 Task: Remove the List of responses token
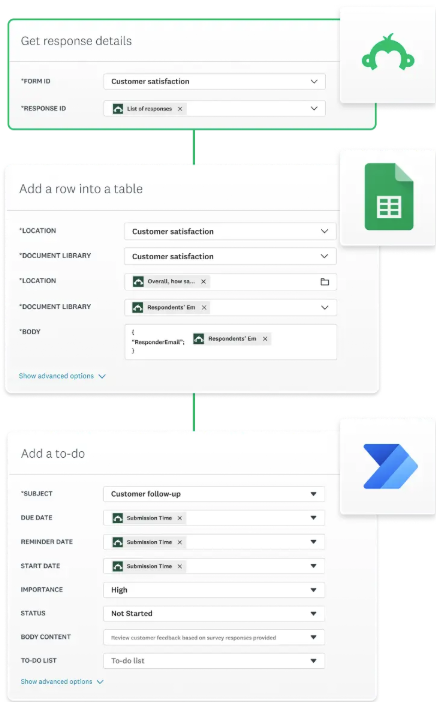tap(180, 109)
